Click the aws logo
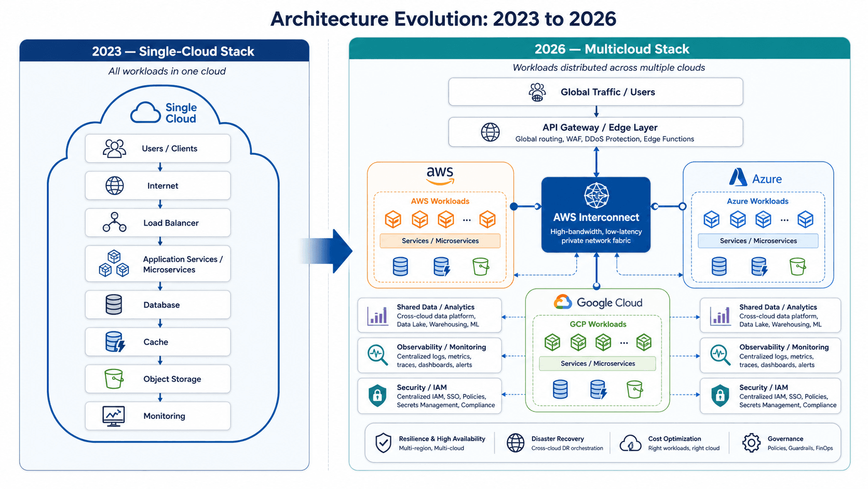Screen dimensions: 868x489 (x=440, y=176)
